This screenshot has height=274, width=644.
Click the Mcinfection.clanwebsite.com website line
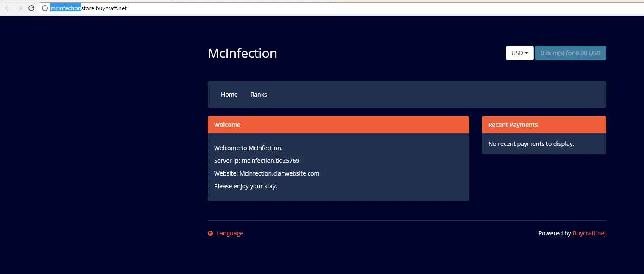point(267,173)
